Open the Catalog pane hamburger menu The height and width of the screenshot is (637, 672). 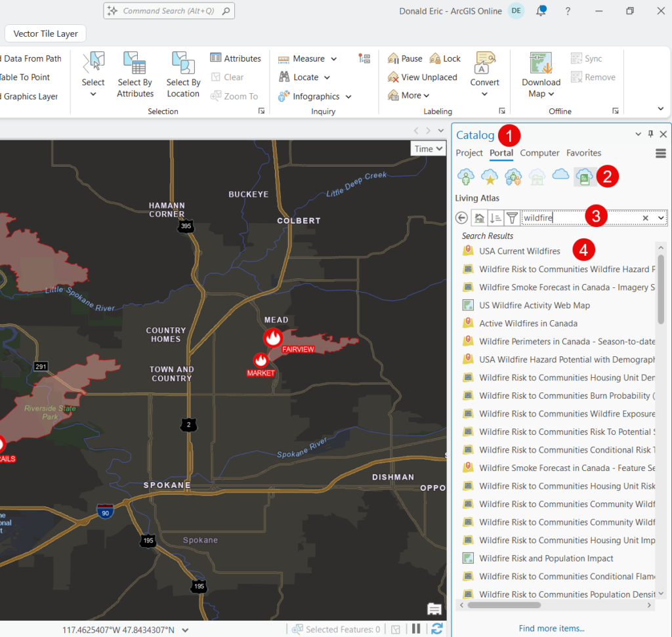point(660,153)
